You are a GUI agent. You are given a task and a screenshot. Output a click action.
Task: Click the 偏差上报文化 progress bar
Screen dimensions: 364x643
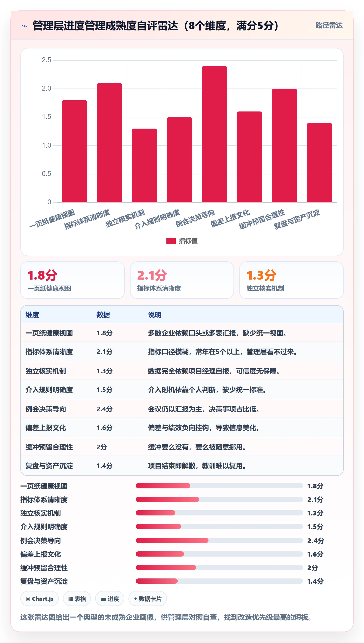pos(219,554)
